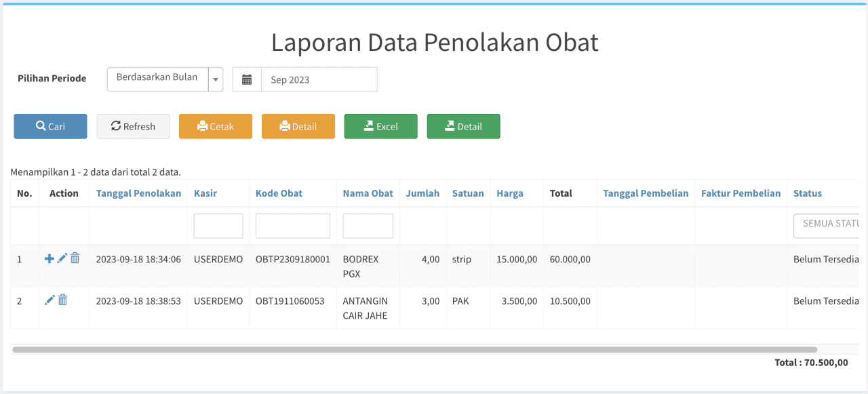The width and height of the screenshot is (868, 394).
Task: Click the orange Detail print button
Action: point(298,126)
